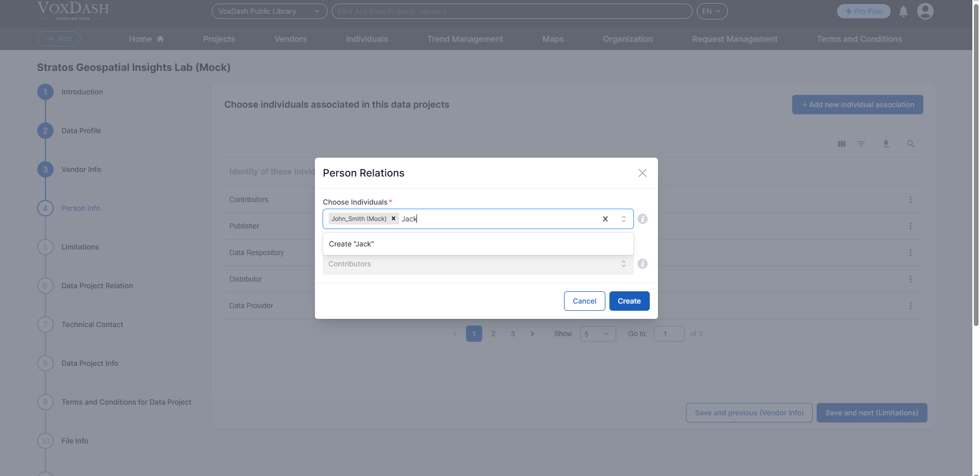Click table download icon
The height and width of the screenshot is (476, 980).
click(886, 144)
